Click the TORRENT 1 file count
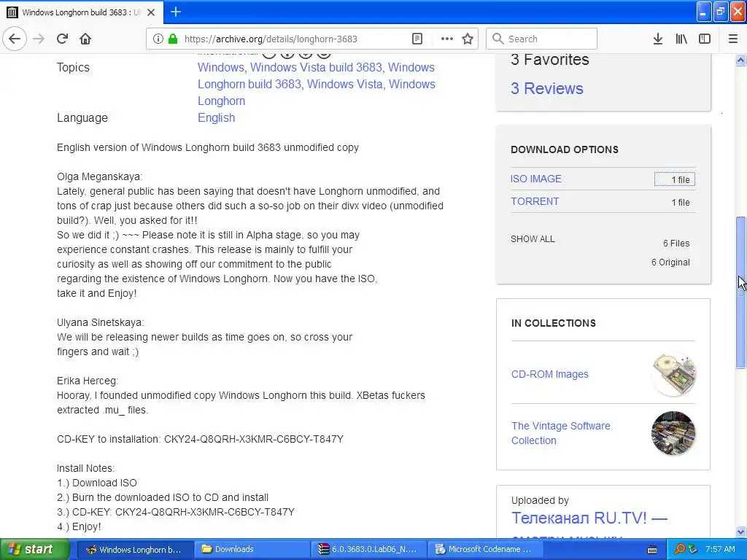 (x=681, y=203)
